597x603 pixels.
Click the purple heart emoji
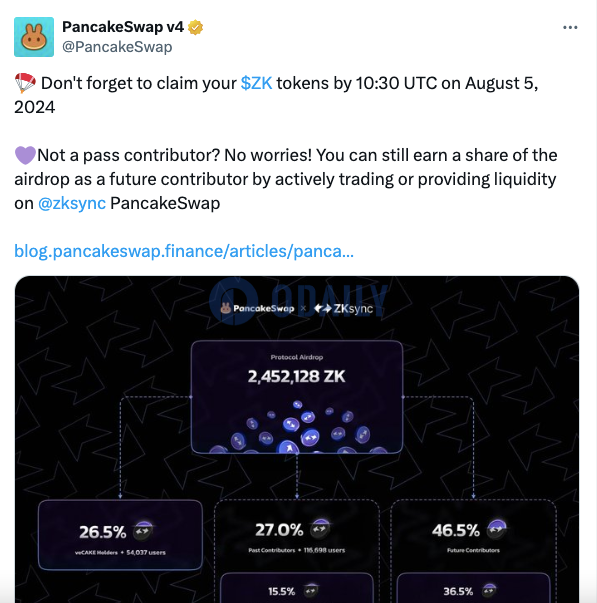25,155
